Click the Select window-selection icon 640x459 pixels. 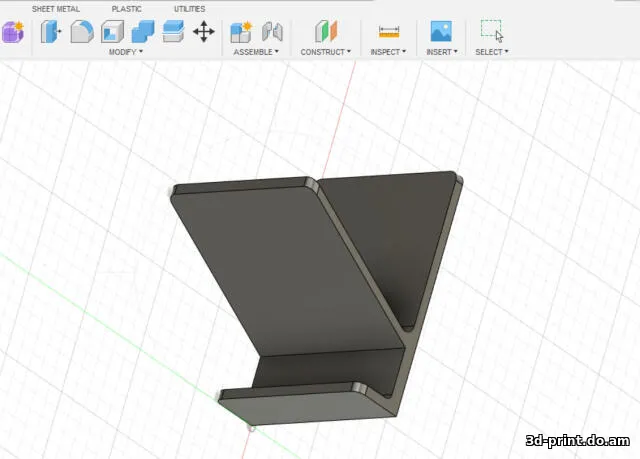coord(492,31)
